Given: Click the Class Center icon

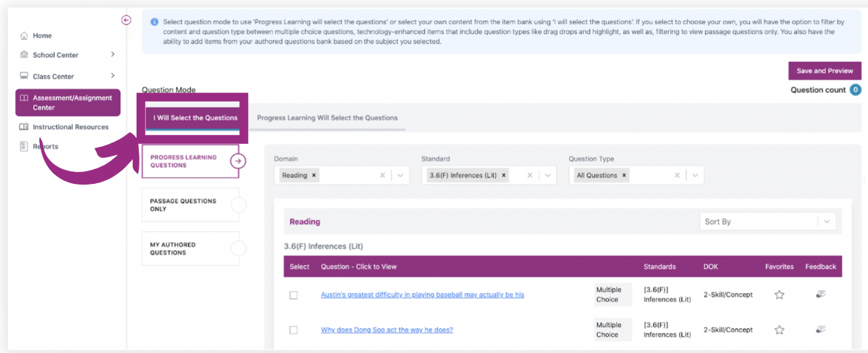Looking at the screenshot, I should (24, 76).
